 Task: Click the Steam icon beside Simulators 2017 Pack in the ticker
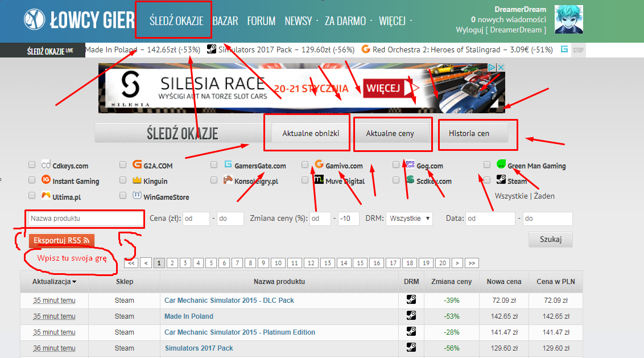click(212, 50)
